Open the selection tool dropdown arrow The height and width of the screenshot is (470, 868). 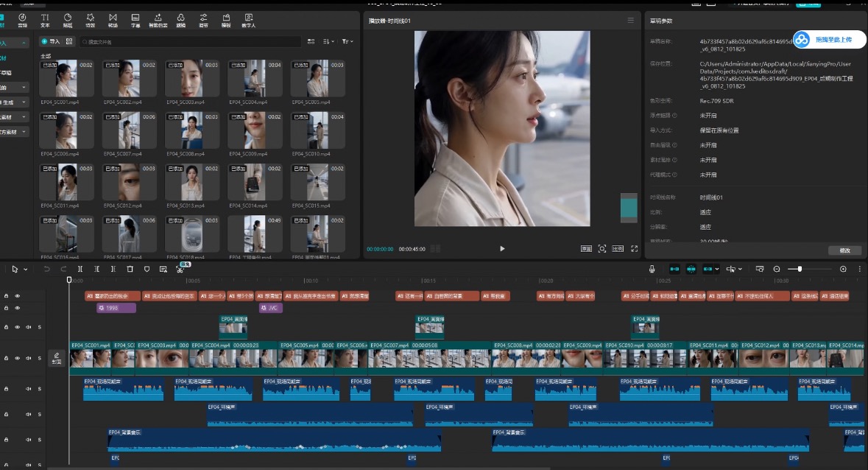coord(26,270)
